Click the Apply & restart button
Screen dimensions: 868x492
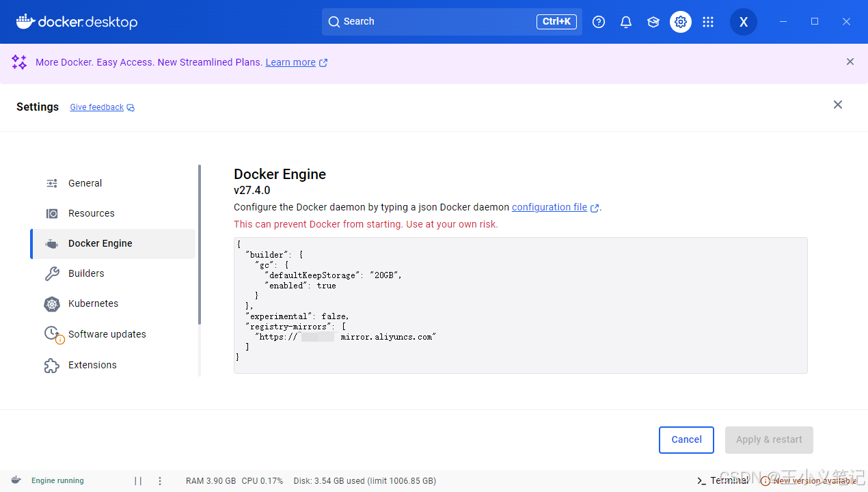point(769,440)
